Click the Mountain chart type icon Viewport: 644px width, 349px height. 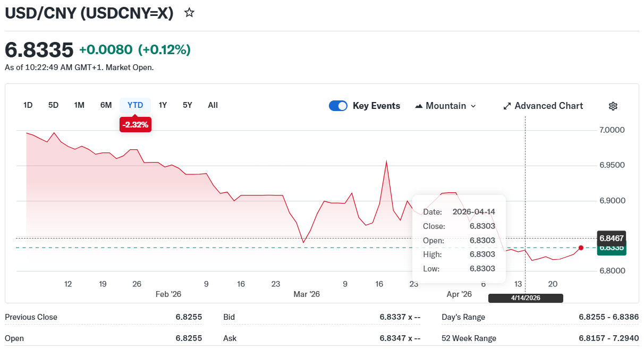click(x=419, y=106)
